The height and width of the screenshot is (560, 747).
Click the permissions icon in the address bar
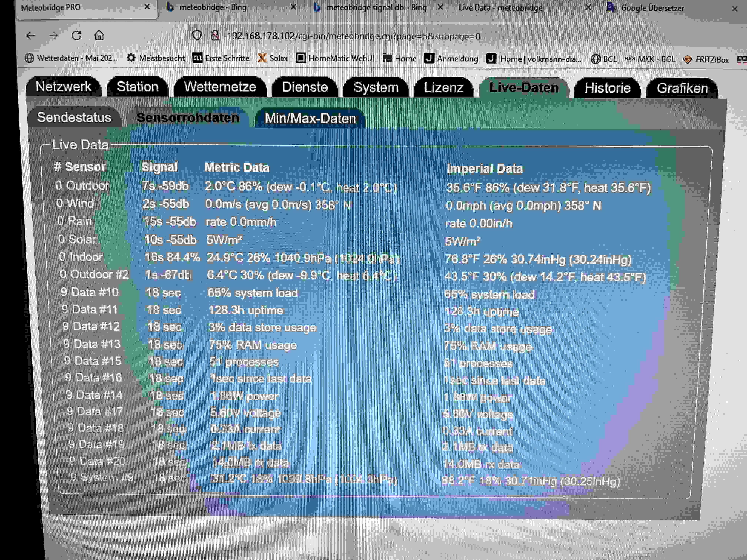pos(215,35)
